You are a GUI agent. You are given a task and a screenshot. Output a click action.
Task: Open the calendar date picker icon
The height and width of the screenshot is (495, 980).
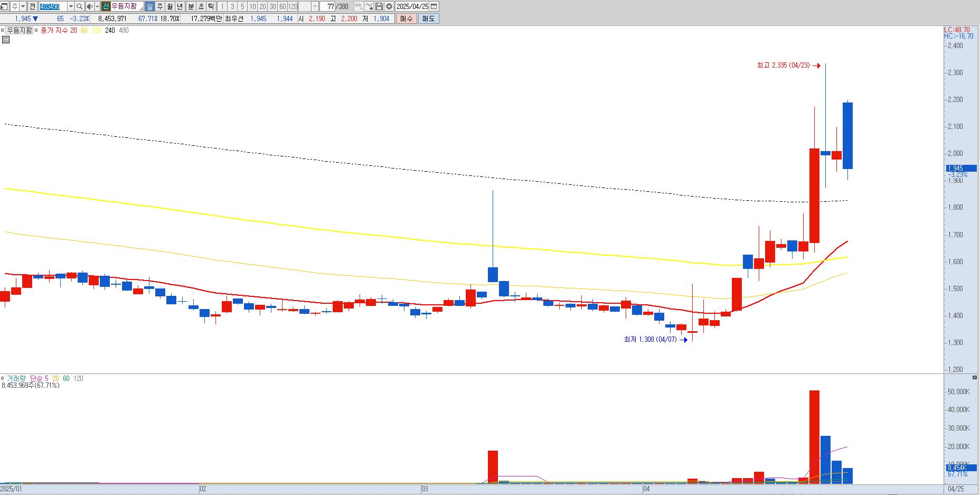pos(434,6)
